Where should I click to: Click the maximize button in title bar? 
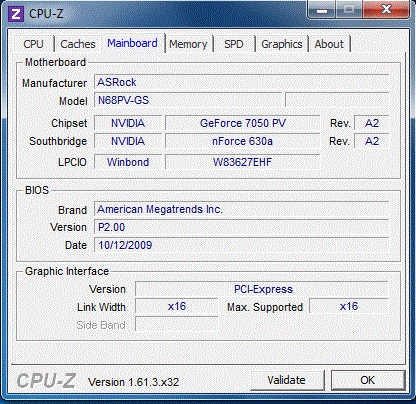coord(349,10)
